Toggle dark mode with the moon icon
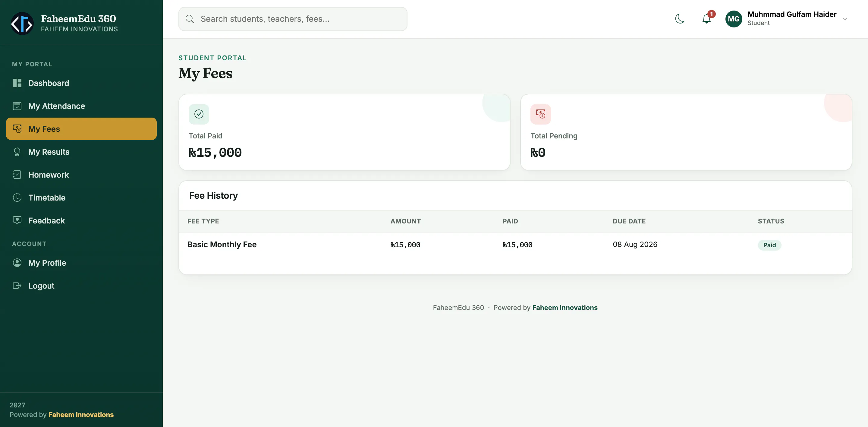 pos(680,19)
